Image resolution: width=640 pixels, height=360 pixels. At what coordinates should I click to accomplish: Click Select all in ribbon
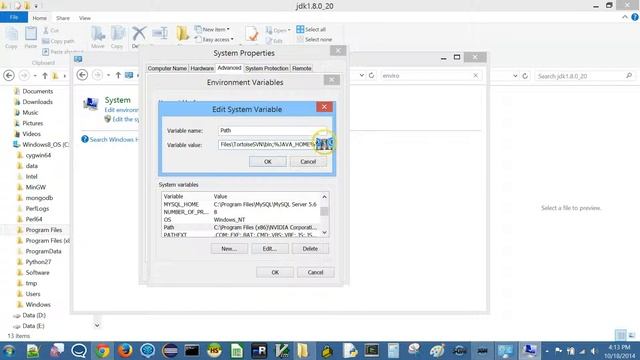(x=311, y=29)
